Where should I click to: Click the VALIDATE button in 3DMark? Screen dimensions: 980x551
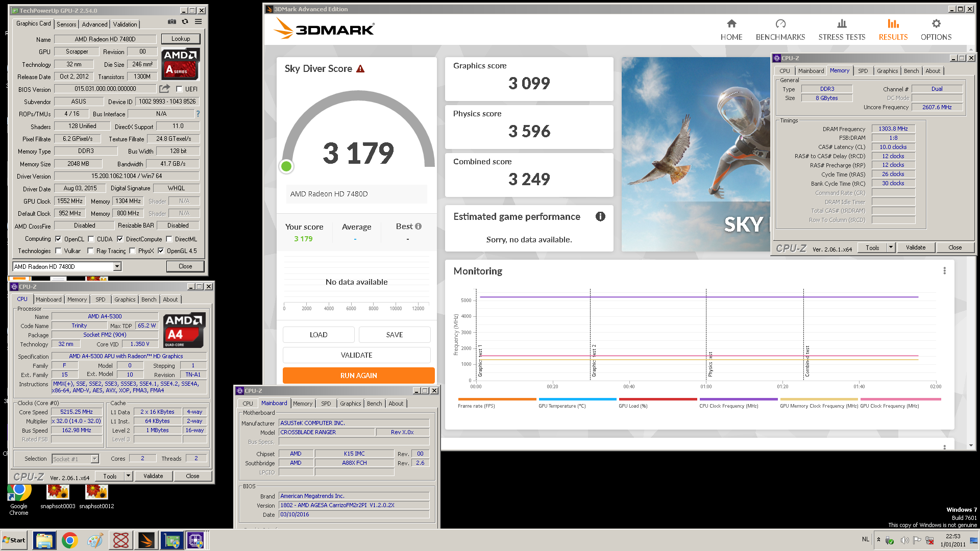coord(357,355)
